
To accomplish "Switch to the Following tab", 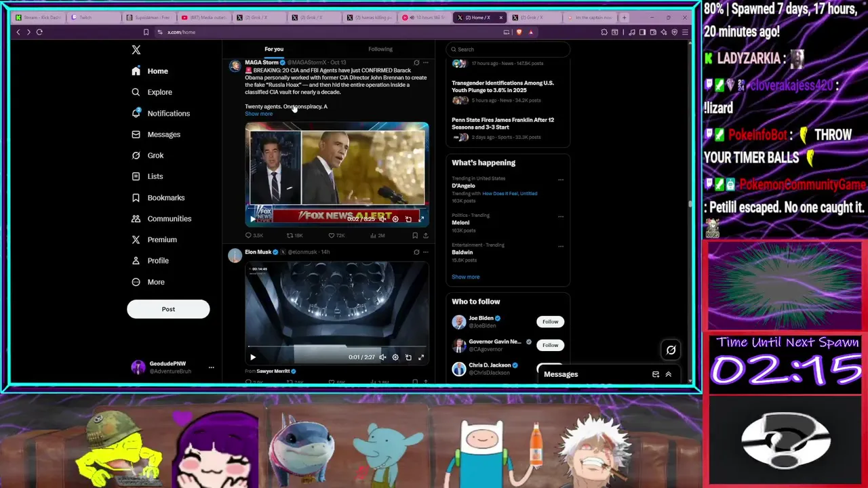I will pos(380,49).
